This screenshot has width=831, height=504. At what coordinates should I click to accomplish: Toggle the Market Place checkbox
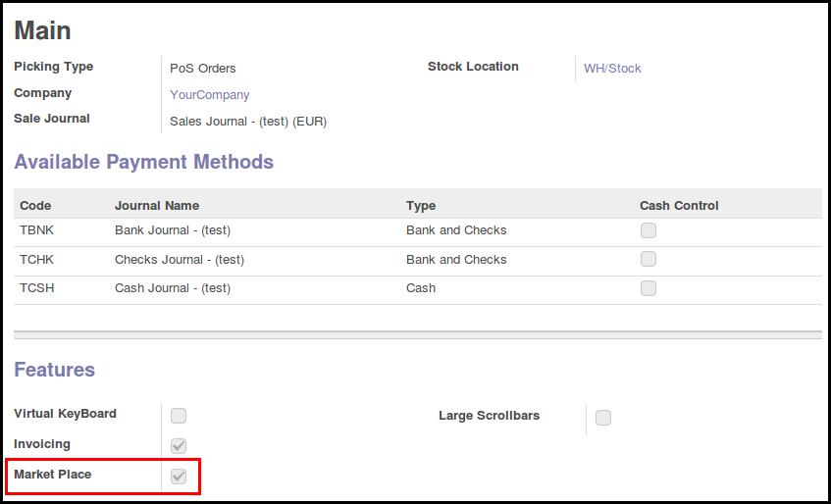[x=179, y=476]
